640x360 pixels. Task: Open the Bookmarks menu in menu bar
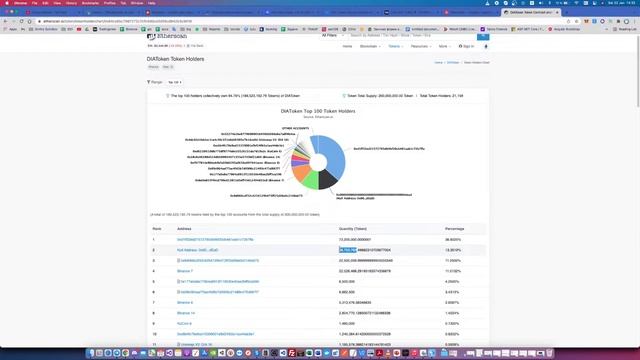tap(90, 3)
